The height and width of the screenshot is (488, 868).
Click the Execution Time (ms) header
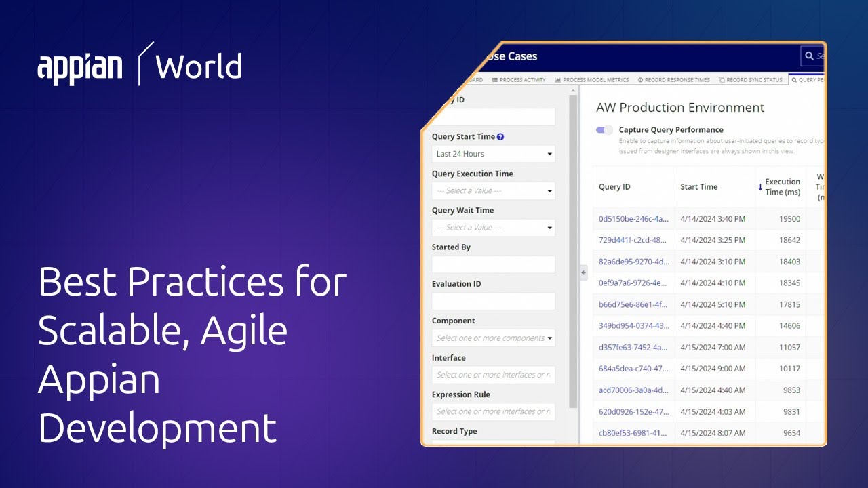coord(783,187)
